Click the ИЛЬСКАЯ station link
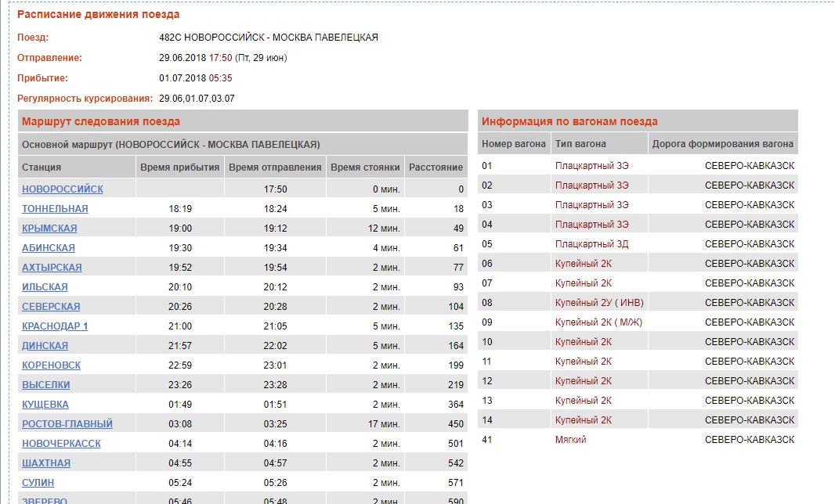This screenshot has width=835, height=504. point(45,287)
